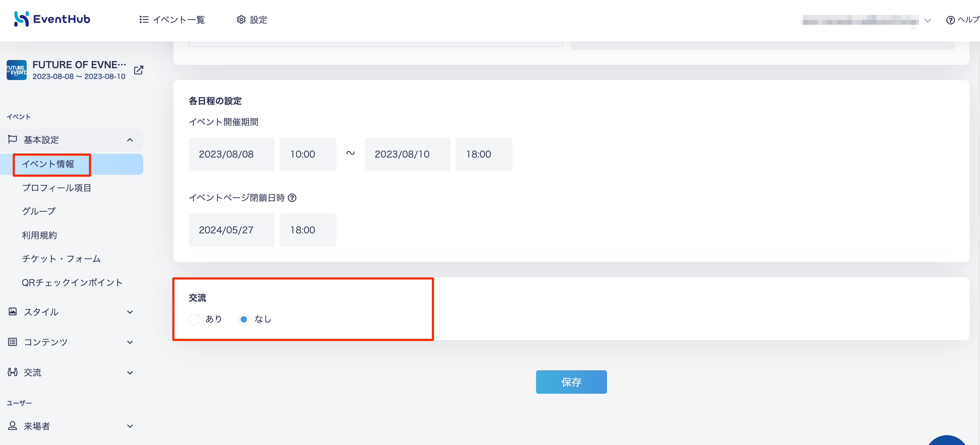Click the closing date field 2024/05/27

click(231, 230)
